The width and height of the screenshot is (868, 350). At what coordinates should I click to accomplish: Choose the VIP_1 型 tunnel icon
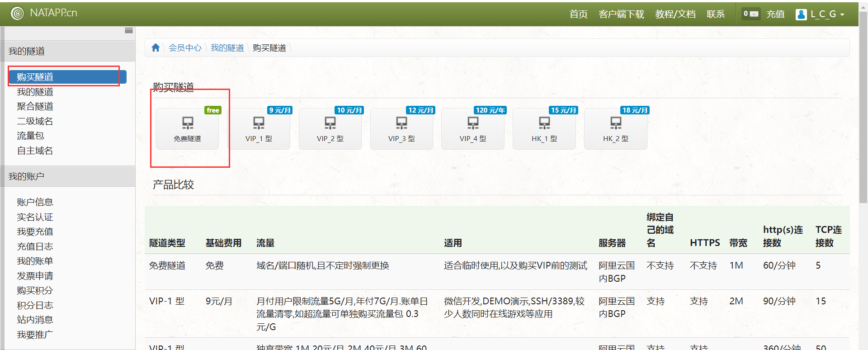click(x=259, y=128)
